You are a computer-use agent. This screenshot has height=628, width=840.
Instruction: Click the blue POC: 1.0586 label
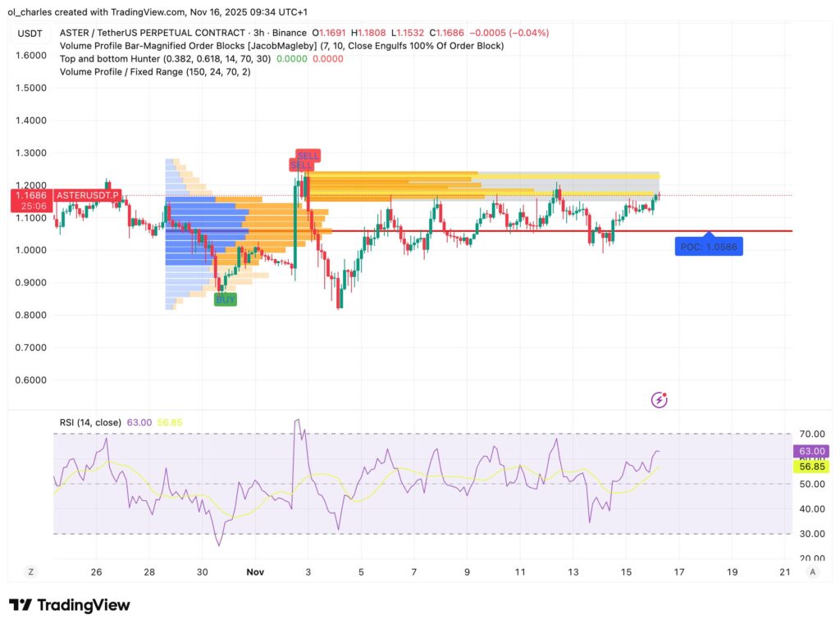pyautogui.click(x=708, y=246)
